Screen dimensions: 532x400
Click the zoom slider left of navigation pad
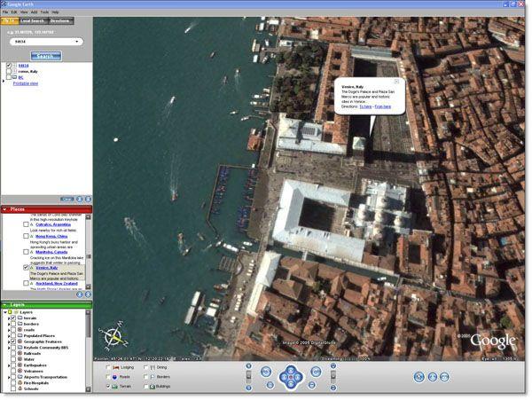248,377
